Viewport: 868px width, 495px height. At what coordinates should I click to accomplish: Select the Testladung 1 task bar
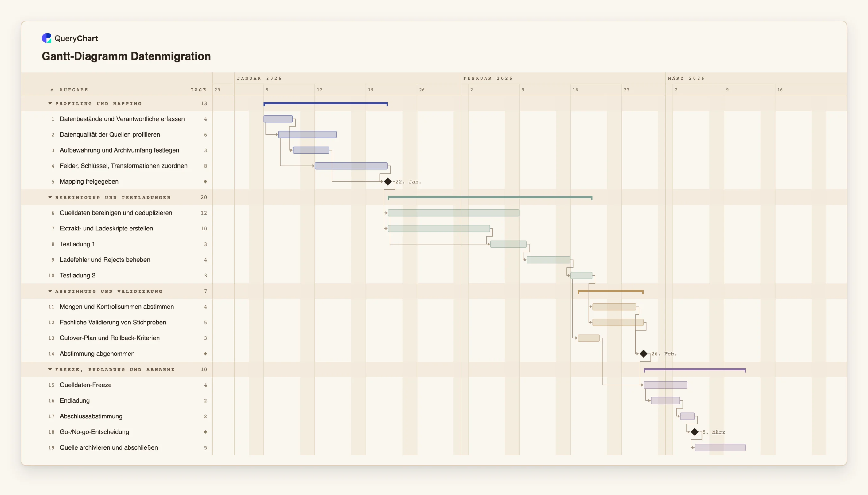[x=508, y=244]
